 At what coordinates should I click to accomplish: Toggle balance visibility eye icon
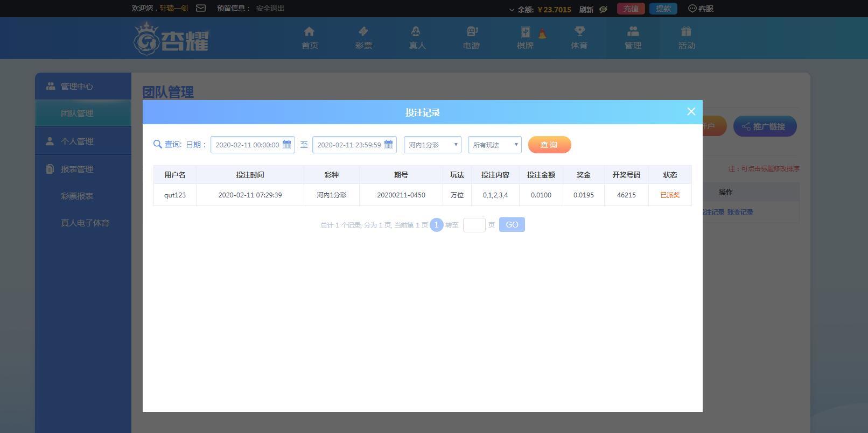tap(603, 9)
